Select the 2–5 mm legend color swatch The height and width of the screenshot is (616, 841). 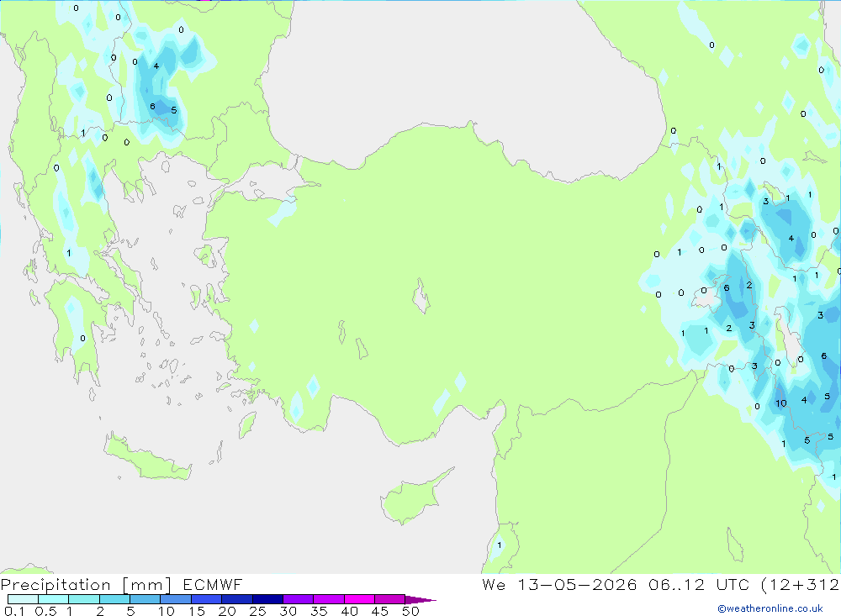point(114,599)
